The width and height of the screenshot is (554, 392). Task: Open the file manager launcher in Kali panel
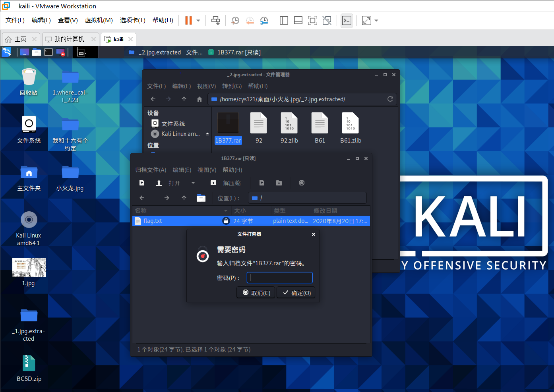point(37,52)
